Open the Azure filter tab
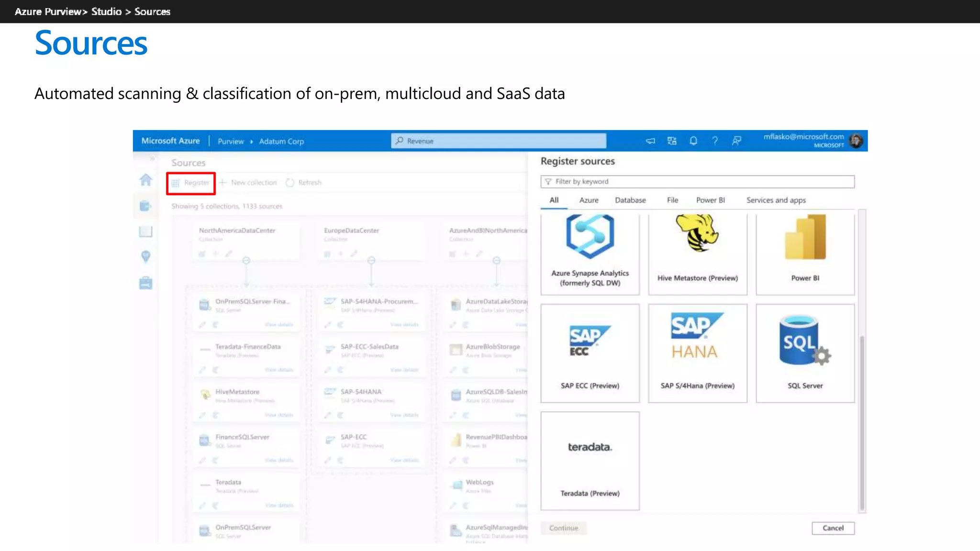The height and width of the screenshot is (551, 980). click(x=589, y=200)
